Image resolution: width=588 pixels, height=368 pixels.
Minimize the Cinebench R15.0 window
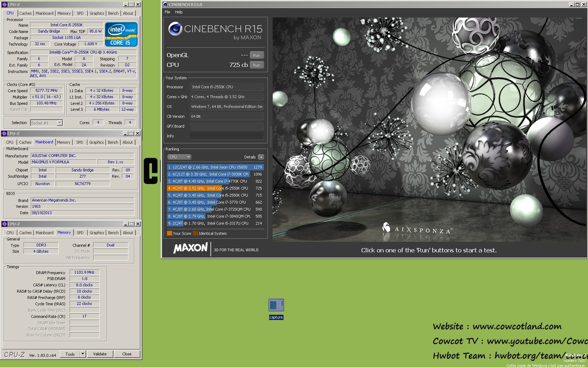click(572, 5)
